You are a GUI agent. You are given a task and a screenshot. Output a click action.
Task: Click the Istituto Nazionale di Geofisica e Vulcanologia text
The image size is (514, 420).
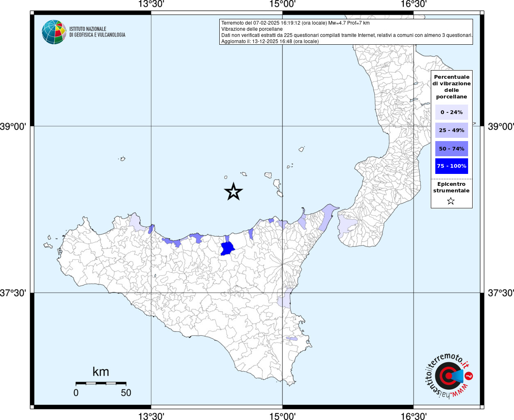[97, 32]
